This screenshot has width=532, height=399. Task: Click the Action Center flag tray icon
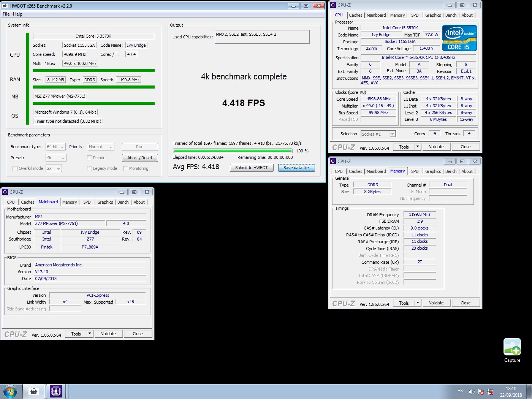pos(481,391)
